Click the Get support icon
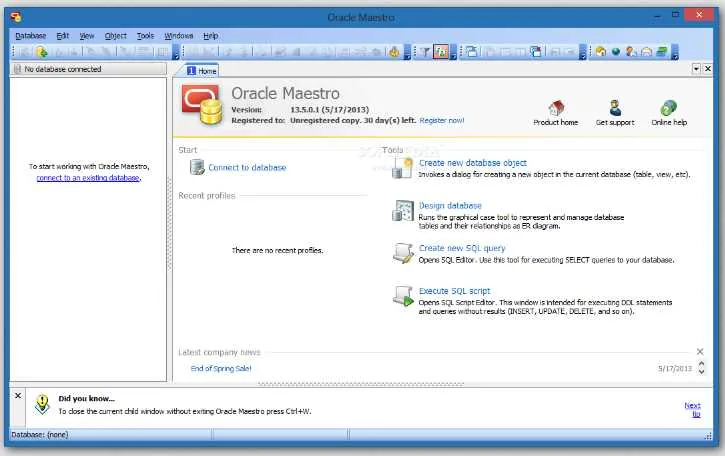Screen dimensions: 725x456 coord(615,108)
